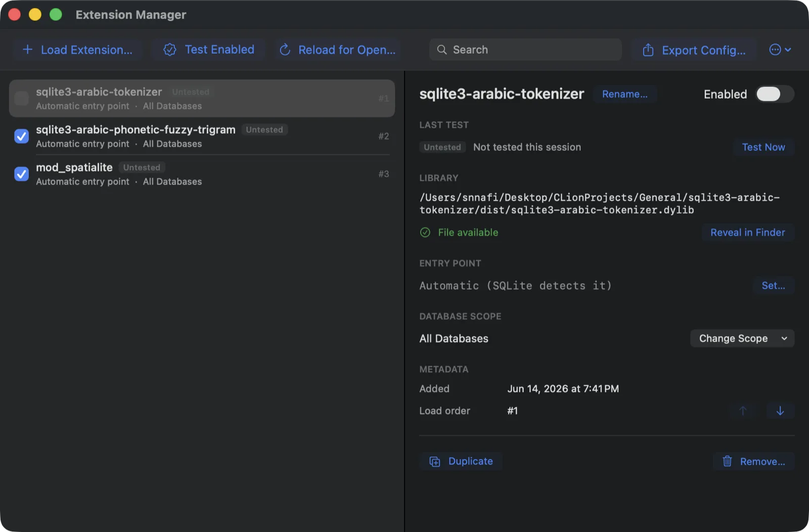Click the Duplicate icon

tap(435, 461)
